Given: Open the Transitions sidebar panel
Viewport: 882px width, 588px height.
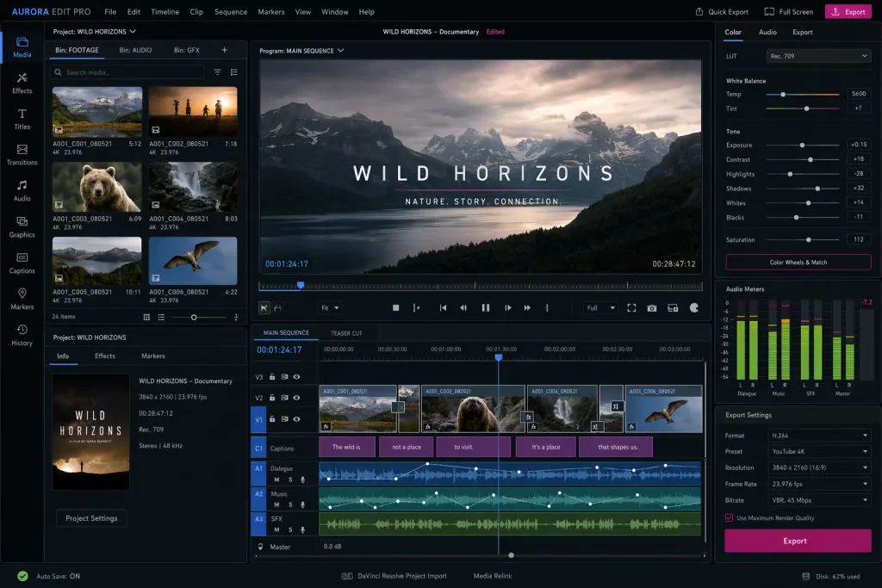Looking at the screenshot, I should coord(22,155).
